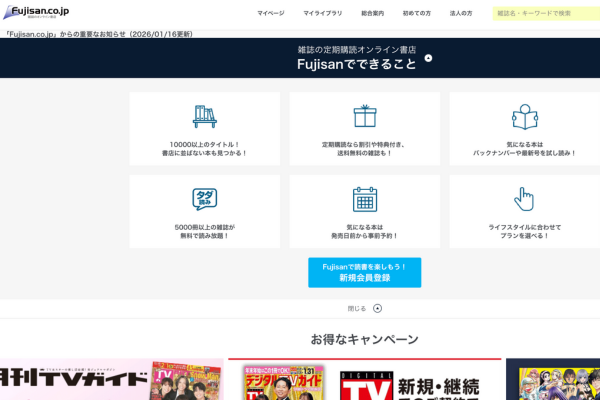Click the タダ読み speech bubble icon

(205, 199)
